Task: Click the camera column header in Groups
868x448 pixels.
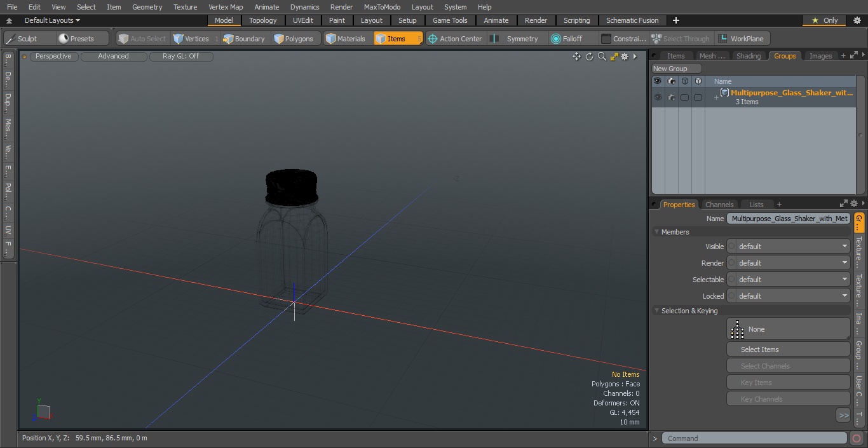Action: pos(671,81)
